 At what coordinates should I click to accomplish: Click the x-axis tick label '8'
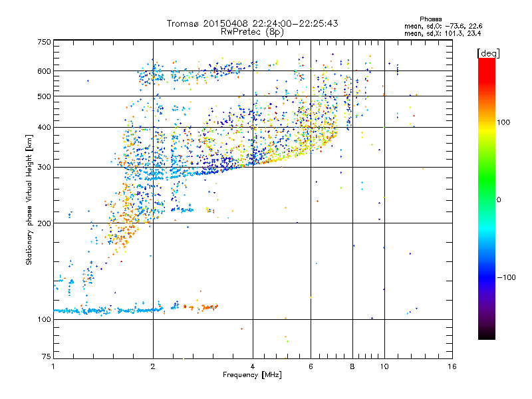352,366
